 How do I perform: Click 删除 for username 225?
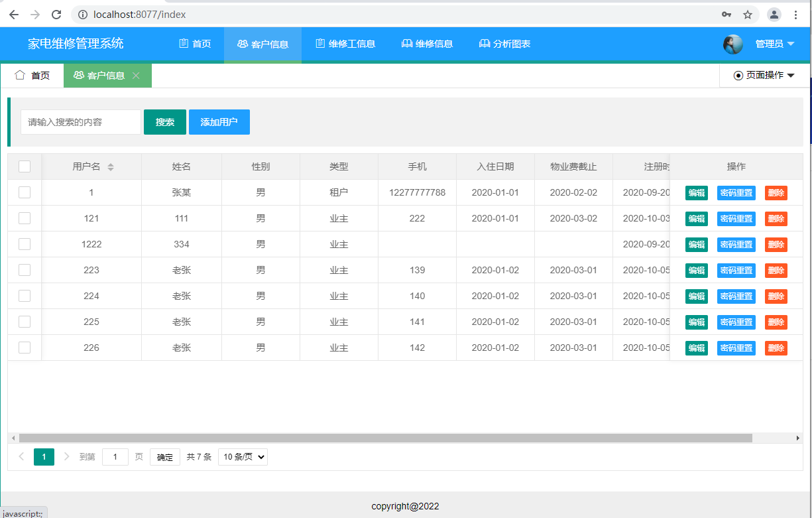776,322
